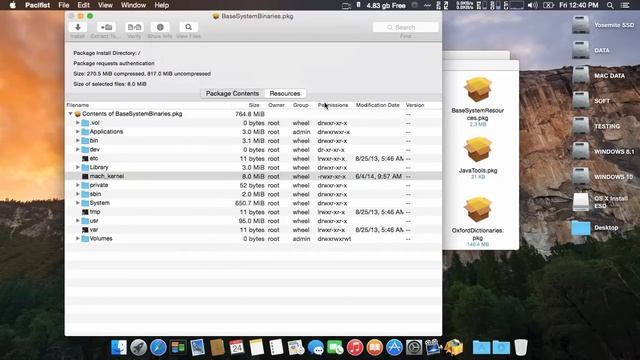Image resolution: width=640 pixels, height=360 pixels.
Task: Expand the Volumes folder
Action: point(78,239)
